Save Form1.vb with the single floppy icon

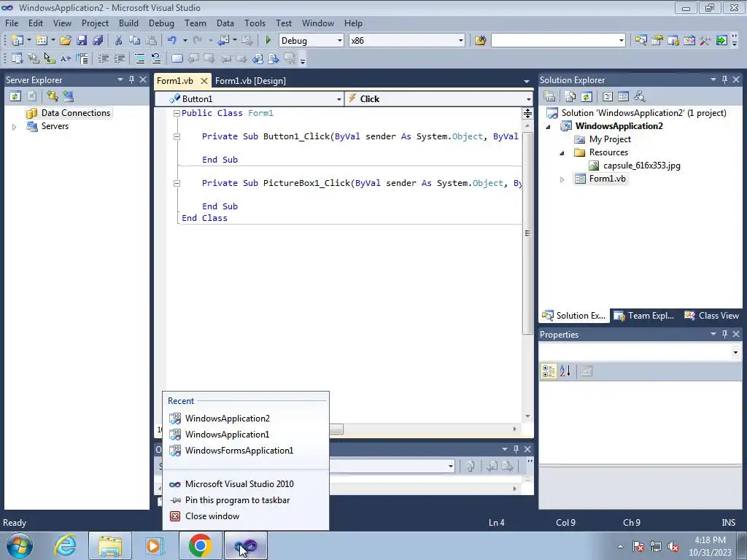click(82, 41)
